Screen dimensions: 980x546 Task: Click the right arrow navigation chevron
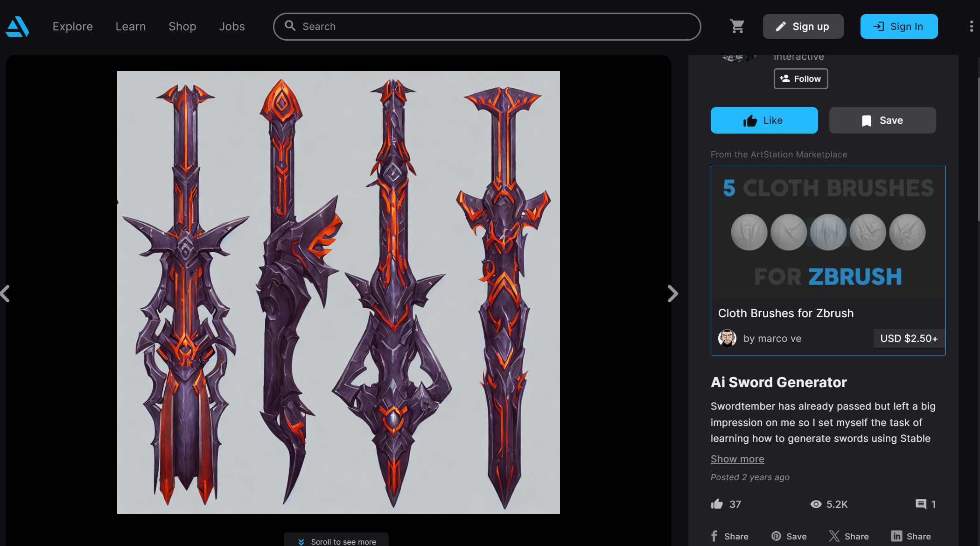[673, 292]
